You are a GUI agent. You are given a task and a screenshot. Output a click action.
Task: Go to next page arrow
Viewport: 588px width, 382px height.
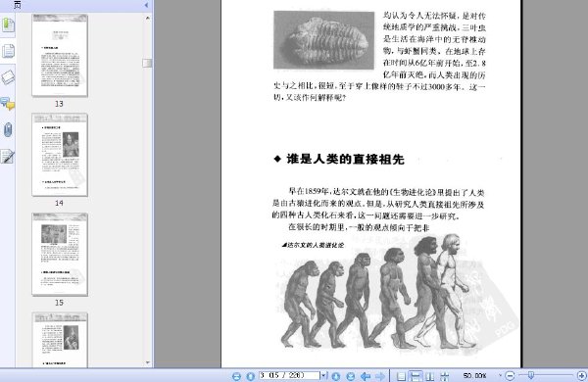(x=335, y=376)
